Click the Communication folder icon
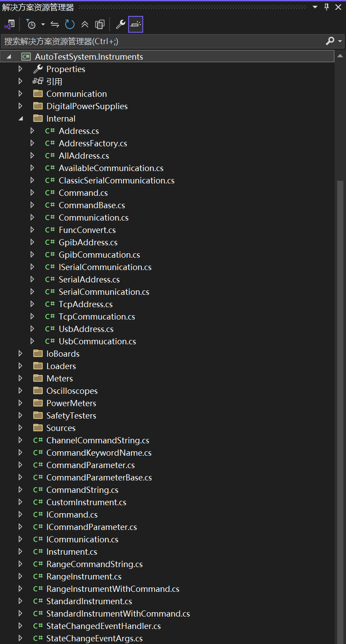The image size is (346, 644). [38, 94]
